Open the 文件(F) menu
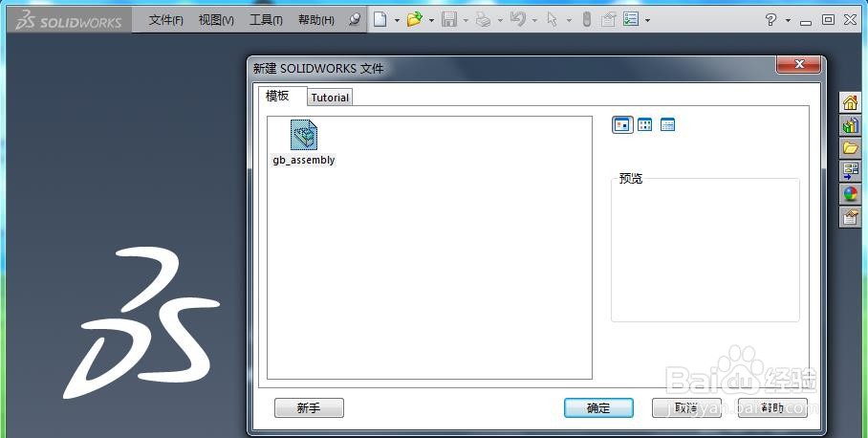The width and height of the screenshot is (868, 438). pyautogui.click(x=166, y=20)
